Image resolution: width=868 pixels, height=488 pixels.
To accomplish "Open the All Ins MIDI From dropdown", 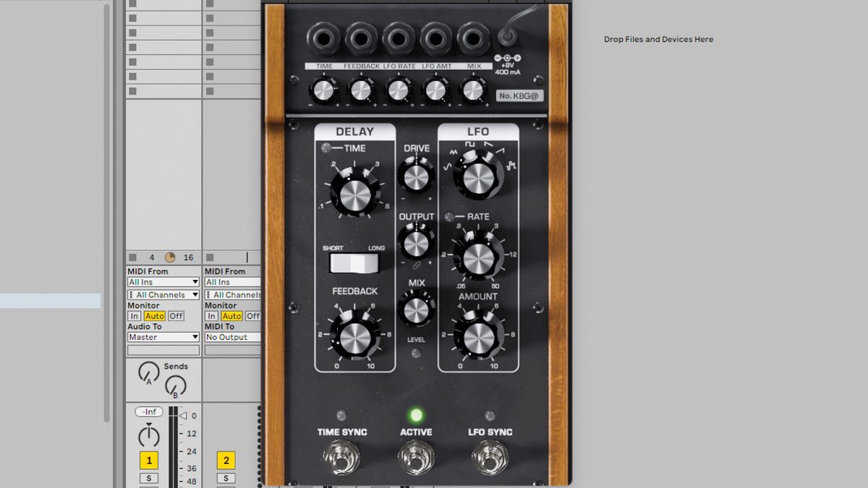I will (x=163, y=282).
